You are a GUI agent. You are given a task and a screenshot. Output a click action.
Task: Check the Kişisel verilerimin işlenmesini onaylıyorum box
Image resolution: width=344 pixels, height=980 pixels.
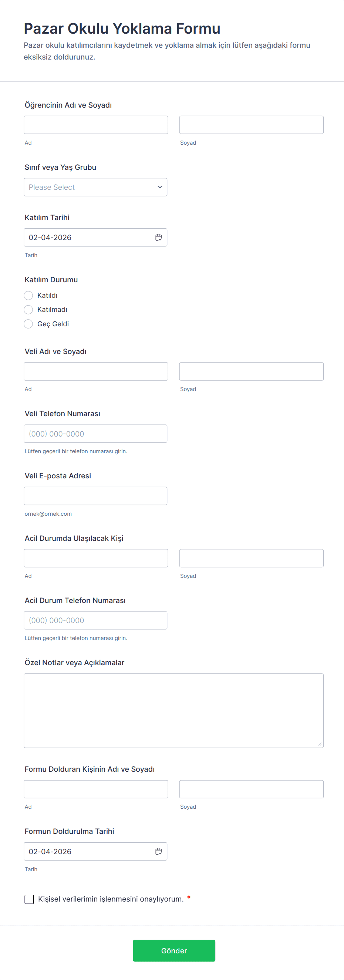pyautogui.click(x=29, y=899)
